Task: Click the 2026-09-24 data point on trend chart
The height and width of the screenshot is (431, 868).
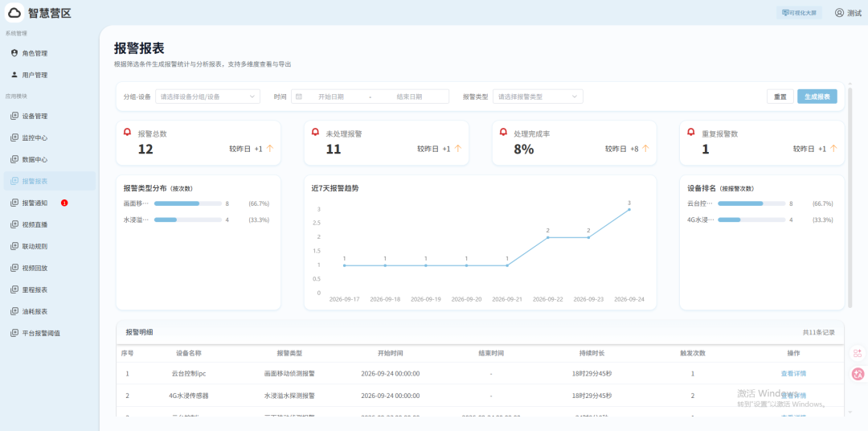Action: click(628, 209)
